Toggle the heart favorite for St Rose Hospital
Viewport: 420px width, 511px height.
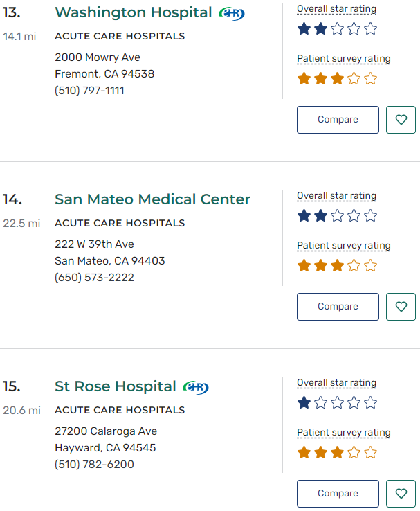[x=401, y=494]
